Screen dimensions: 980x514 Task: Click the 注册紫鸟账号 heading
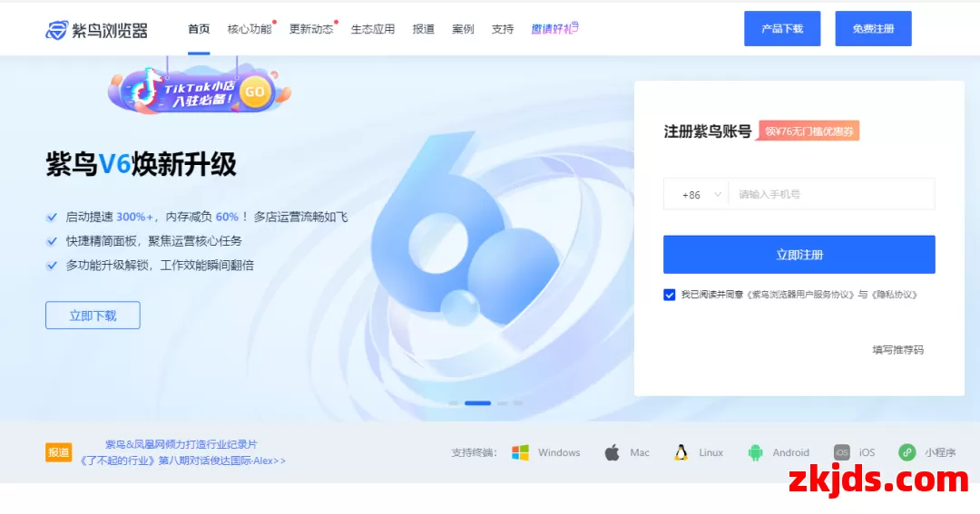point(707,131)
